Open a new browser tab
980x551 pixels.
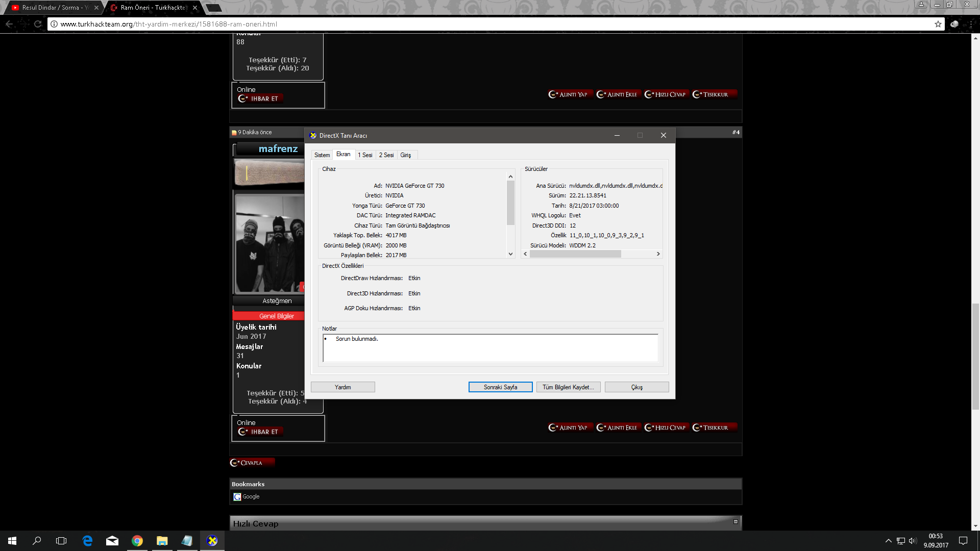pos(213,8)
